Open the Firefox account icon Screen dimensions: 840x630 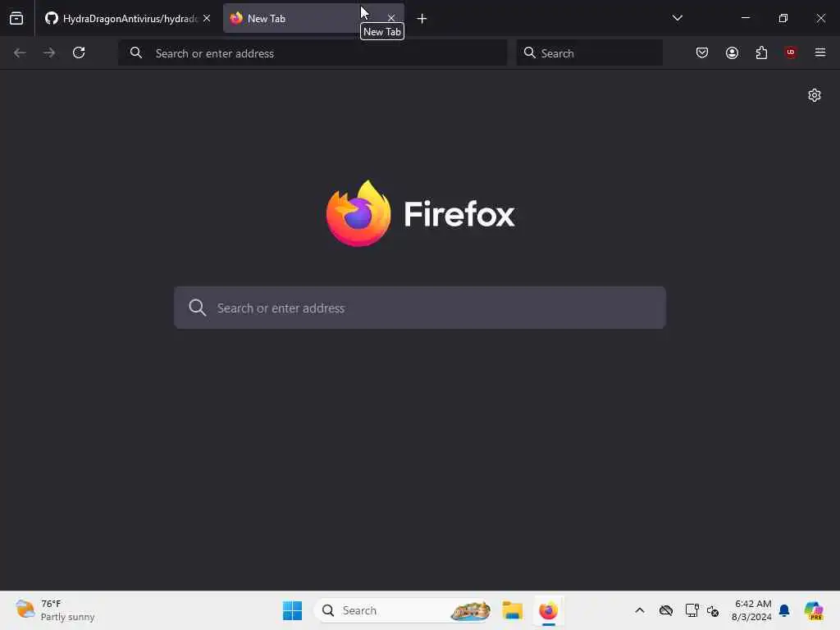point(732,52)
